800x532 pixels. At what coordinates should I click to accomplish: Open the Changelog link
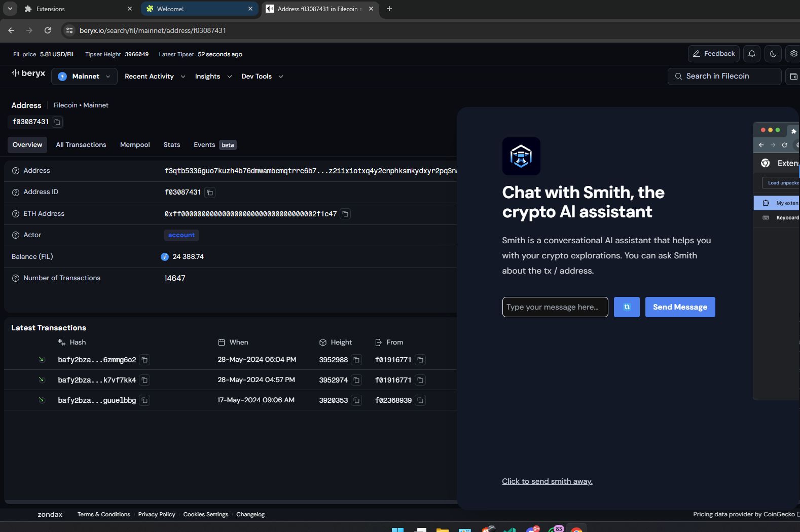point(250,515)
